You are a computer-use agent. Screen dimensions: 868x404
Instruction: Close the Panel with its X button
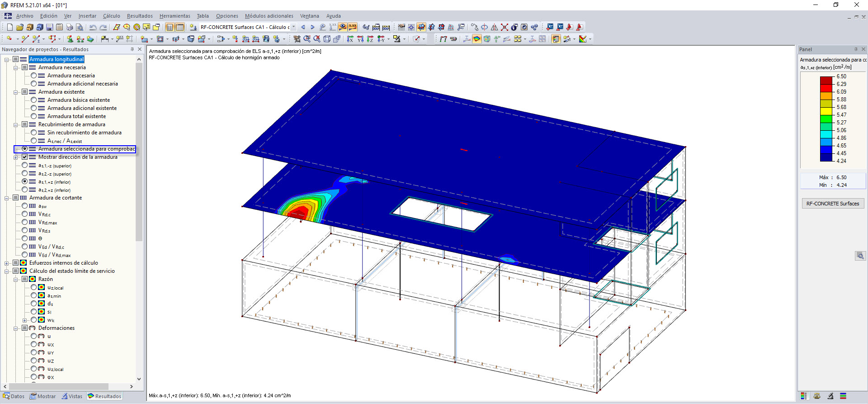click(x=863, y=49)
